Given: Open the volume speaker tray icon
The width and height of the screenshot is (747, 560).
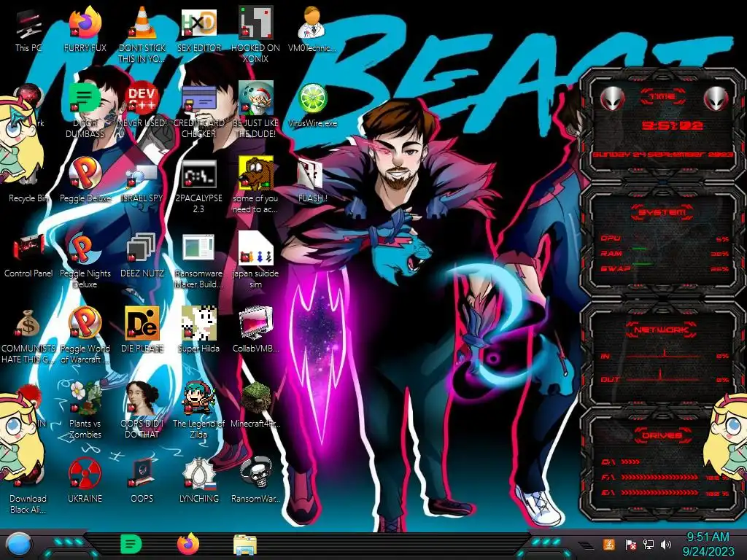Looking at the screenshot, I should (x=666, y=544).
